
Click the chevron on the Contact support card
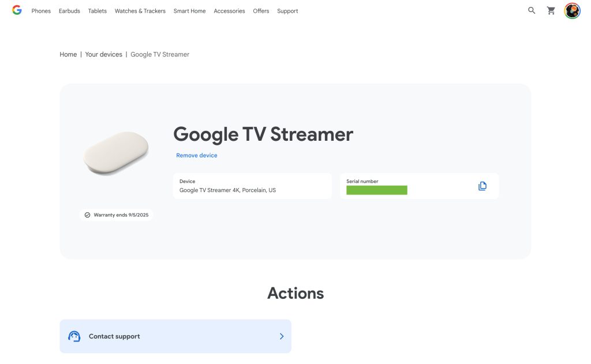[282, 336]
